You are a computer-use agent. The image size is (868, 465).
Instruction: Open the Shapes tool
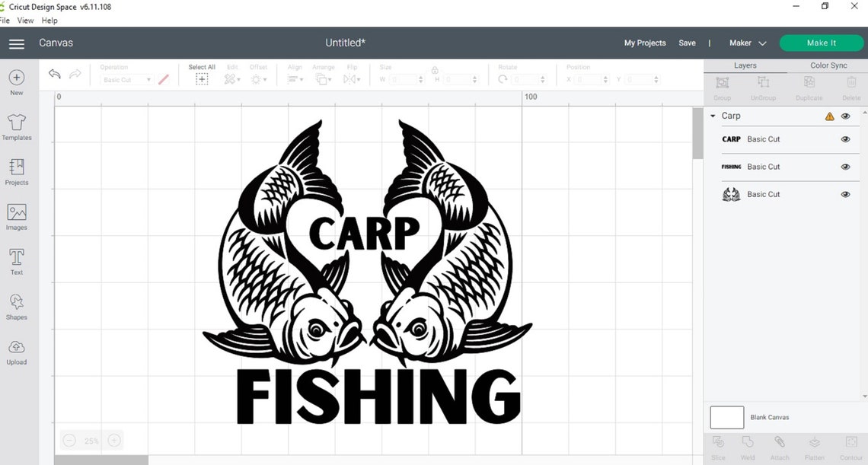point(16,306)
